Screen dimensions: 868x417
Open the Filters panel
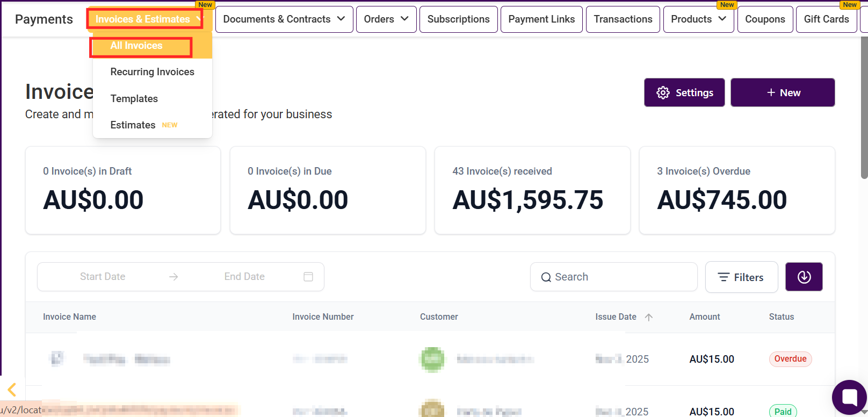point(741,277)
